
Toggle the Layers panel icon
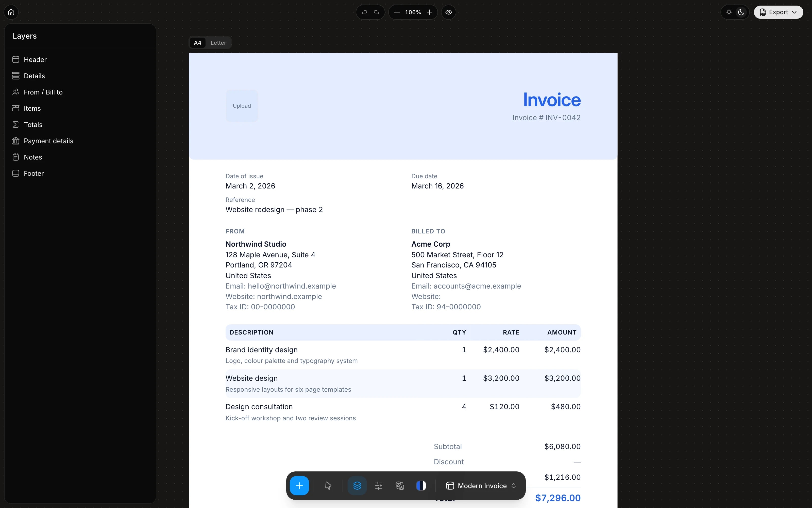point(357,485)
